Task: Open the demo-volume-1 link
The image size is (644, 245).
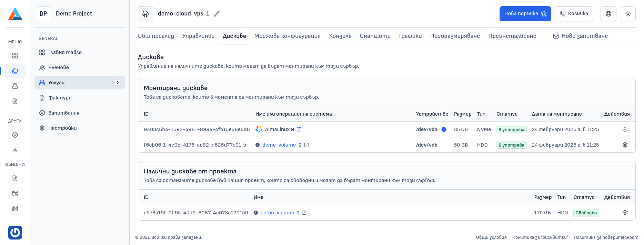Action: coord(280,213)
